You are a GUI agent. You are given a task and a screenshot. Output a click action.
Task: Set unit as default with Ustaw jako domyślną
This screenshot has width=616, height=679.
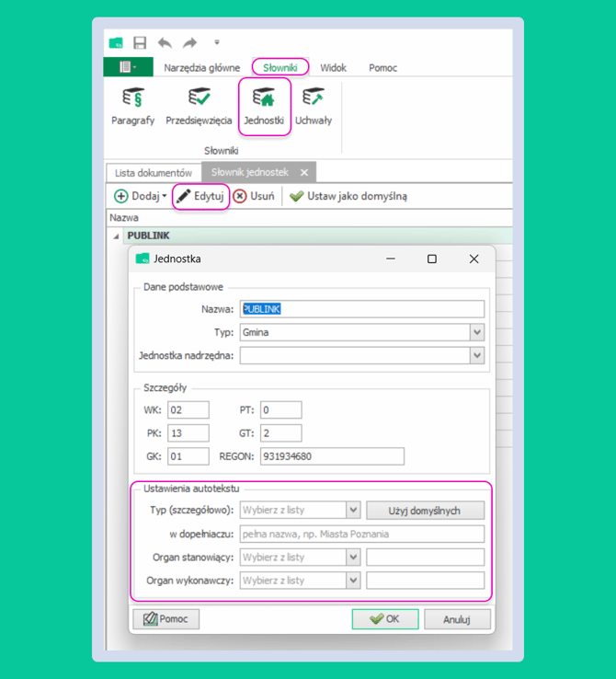click(348, 196)
